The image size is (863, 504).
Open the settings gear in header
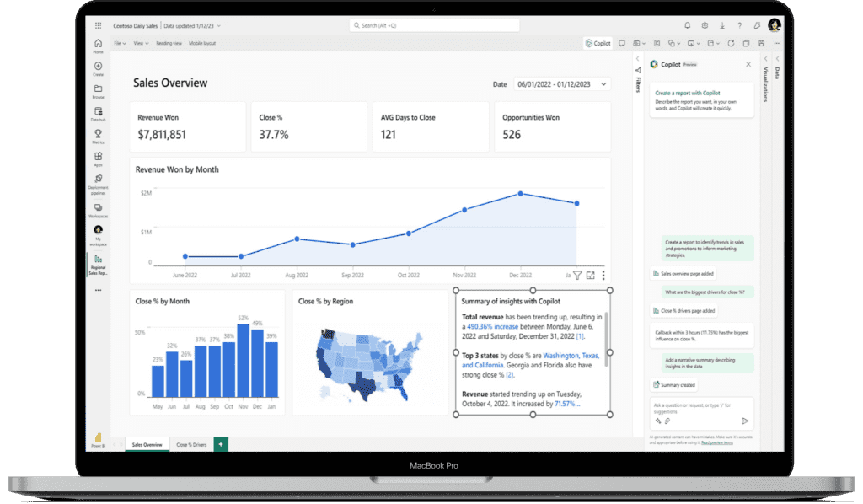[x=705, y=25]
